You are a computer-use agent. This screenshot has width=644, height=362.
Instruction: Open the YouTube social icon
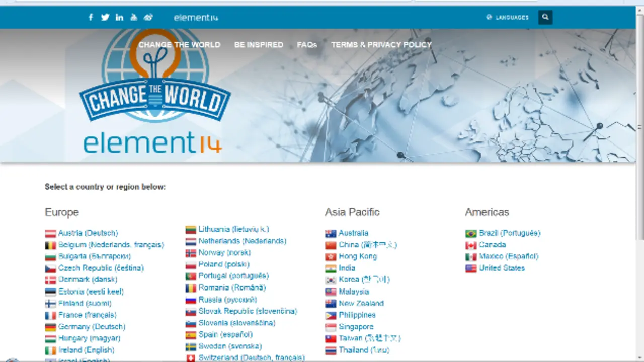click(x=133, y=17)
